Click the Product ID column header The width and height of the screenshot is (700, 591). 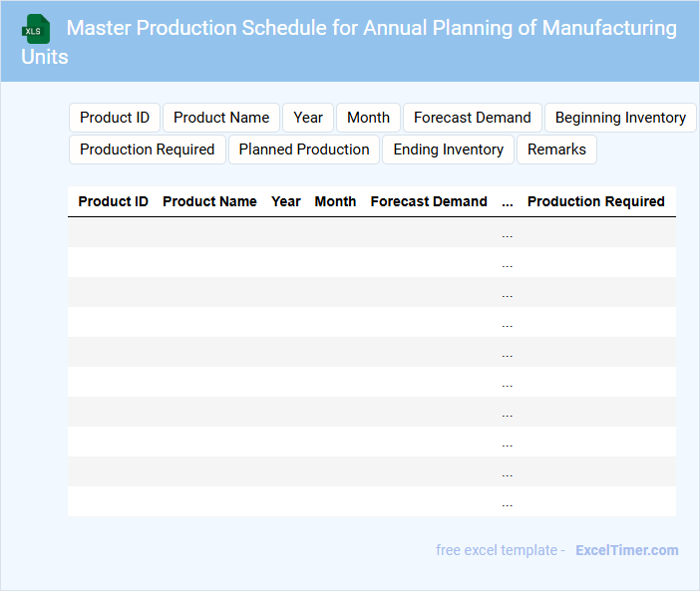click(x=113, y=201)
